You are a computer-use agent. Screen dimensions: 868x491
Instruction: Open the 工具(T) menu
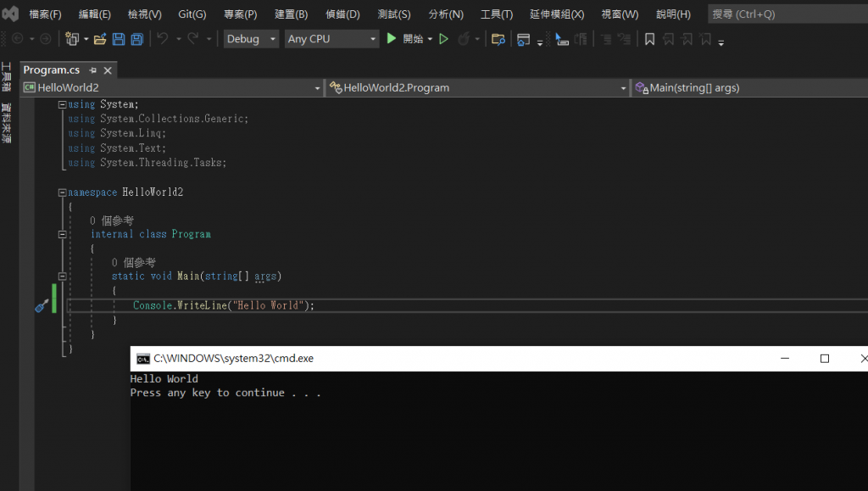coord(497,14)
